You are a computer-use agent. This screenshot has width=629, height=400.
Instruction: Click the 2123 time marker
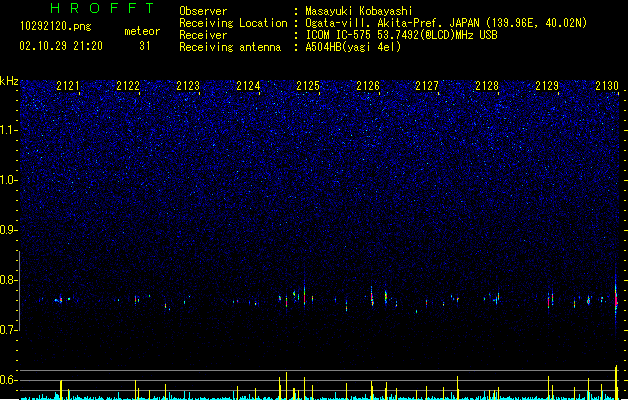[188, 86]
